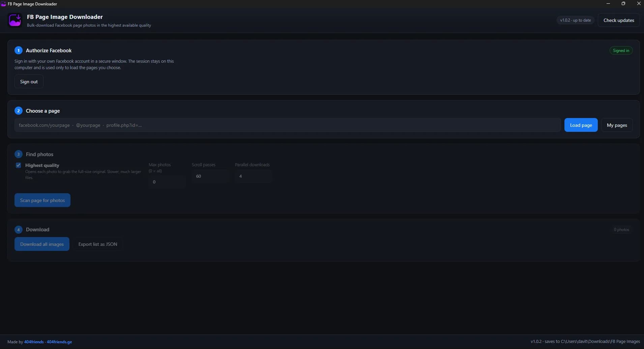Restore down the application window
Viewport: 644px width, 349px height.
click(x=623, y=4)
